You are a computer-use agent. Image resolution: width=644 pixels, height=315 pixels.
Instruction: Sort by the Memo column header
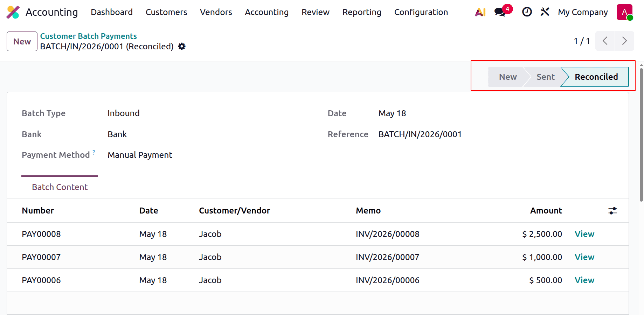(x=368, y=211)
